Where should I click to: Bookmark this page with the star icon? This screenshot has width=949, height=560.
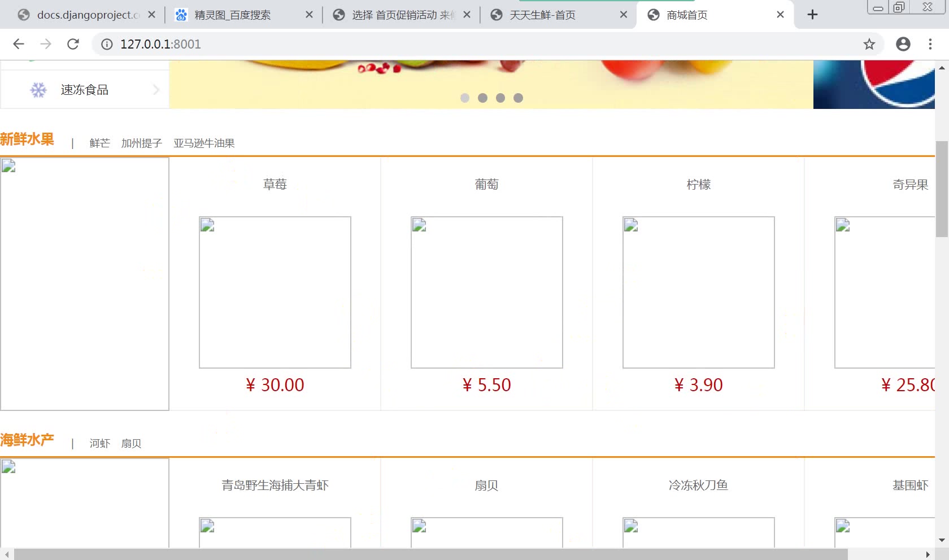pos(869,44)
